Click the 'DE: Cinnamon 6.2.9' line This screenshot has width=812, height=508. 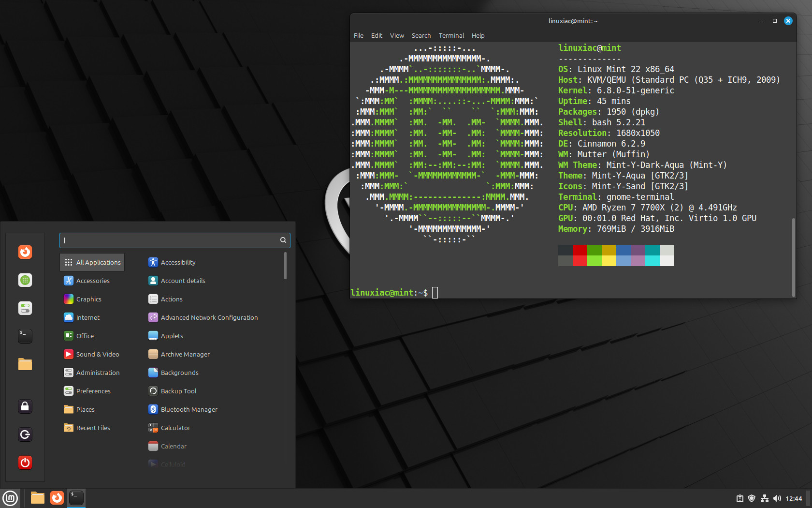[x=602, y=144]
